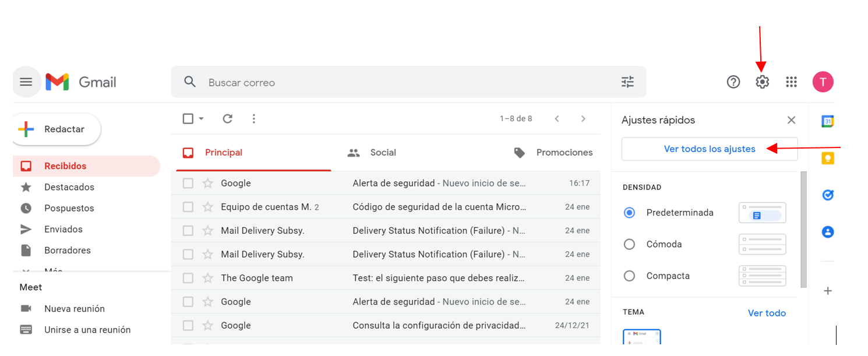Open the select-all checkbox dropdown arrow

[x=202, y=119]
